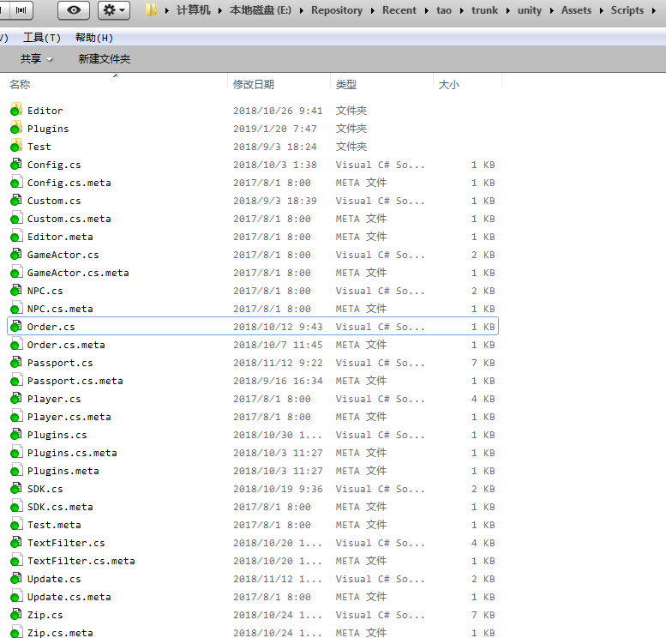Expand the arrow after Recent breadcrumb
This screenshot has height=644, width=666.
click(x=427, y=10)
